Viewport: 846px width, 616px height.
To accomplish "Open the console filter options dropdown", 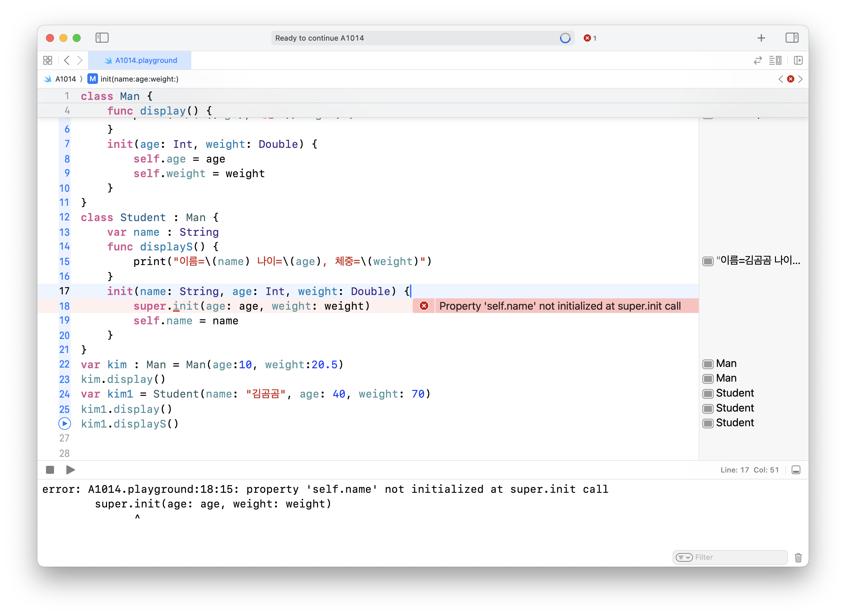I will (684, 557).
